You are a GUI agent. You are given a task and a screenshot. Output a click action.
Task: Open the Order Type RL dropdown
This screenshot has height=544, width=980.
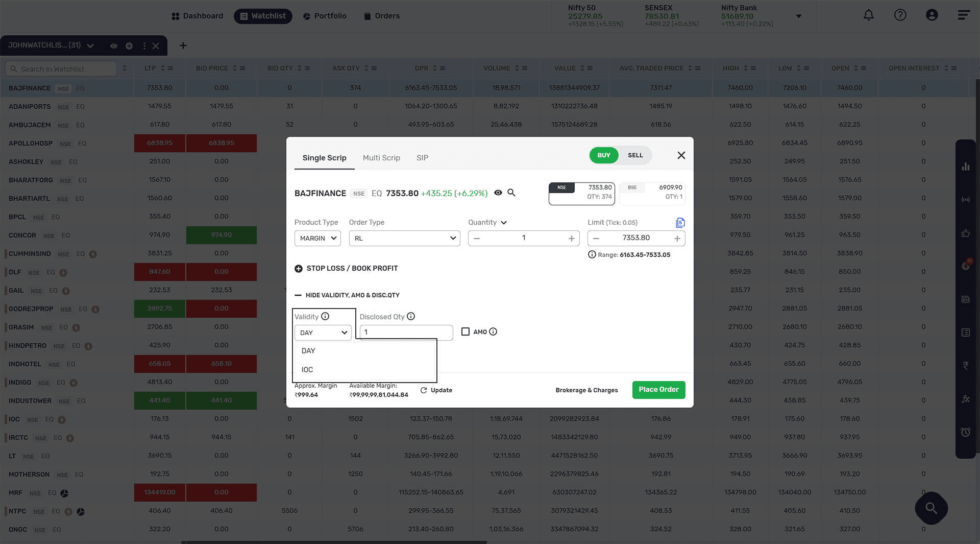404,238
